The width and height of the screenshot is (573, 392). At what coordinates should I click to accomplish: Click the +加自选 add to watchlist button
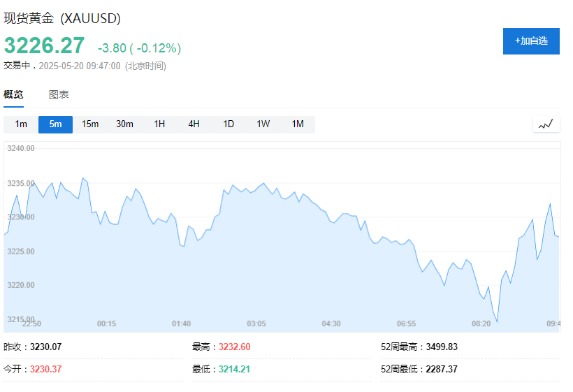coord(531,41)
